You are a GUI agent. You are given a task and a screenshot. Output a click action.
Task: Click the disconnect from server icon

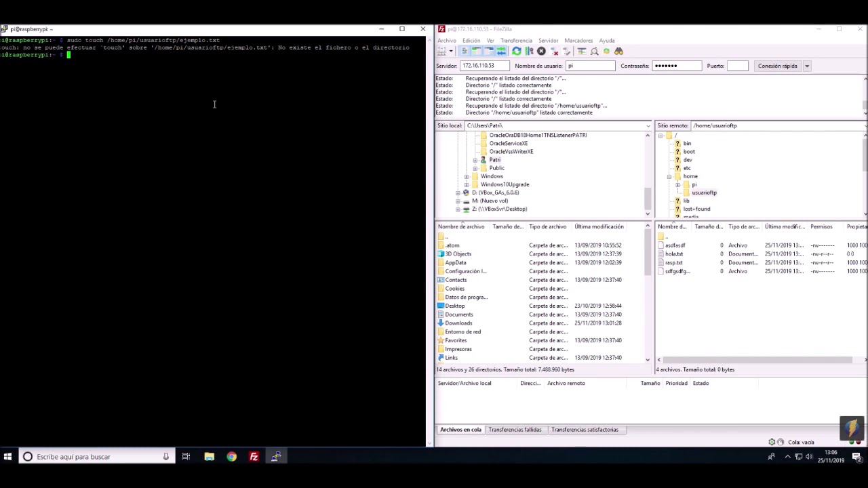554,51
